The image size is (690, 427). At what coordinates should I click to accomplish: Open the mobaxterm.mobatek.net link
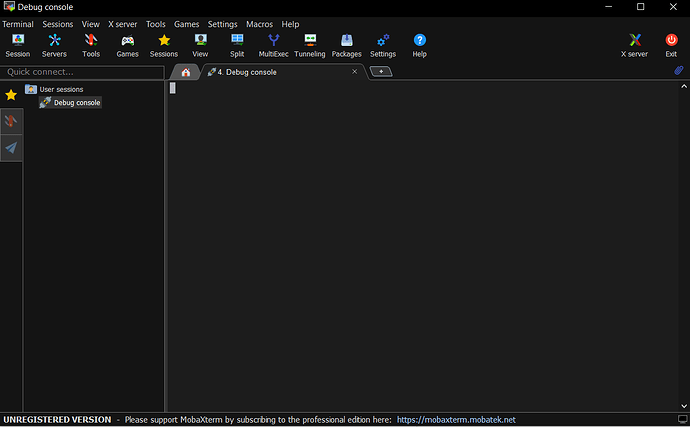click(x=456, y=420)
